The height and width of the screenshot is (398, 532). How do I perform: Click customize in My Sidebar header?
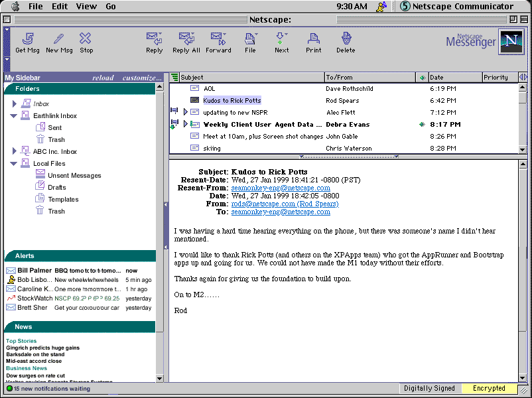(142, 78)
